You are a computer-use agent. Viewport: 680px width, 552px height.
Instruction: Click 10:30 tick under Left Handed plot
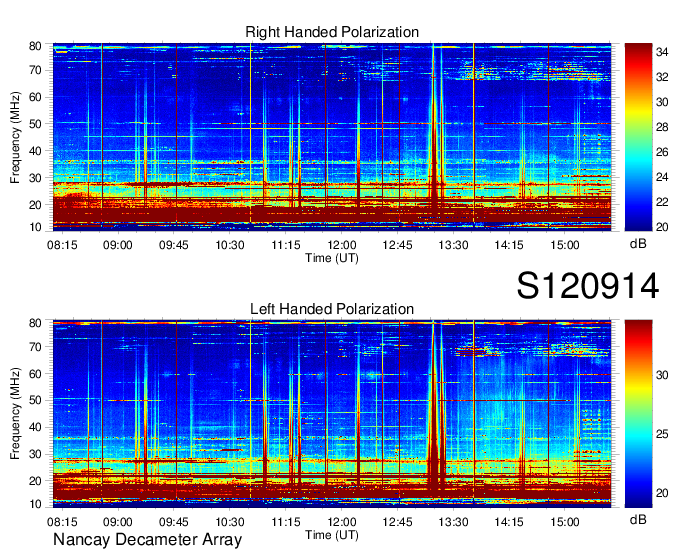pyautogui.click(x=230, y=522)
